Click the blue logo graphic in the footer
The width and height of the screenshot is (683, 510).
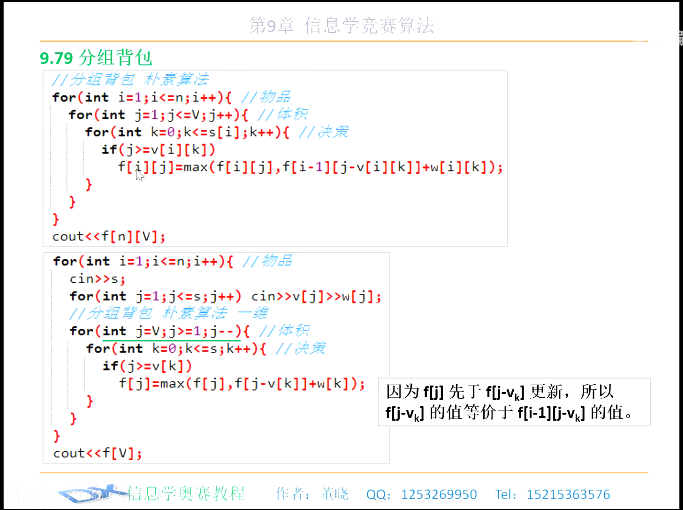92,494
